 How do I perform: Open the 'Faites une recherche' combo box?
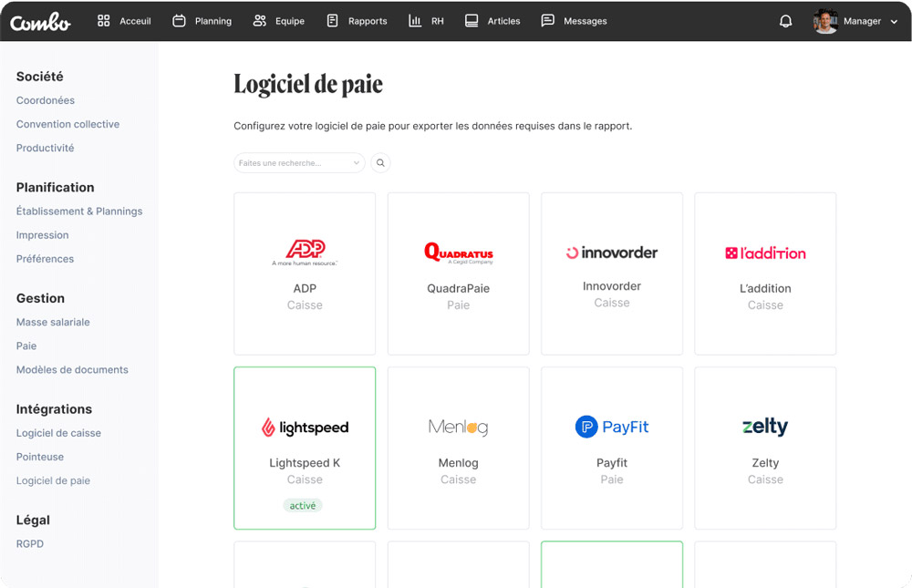(299, 163)
